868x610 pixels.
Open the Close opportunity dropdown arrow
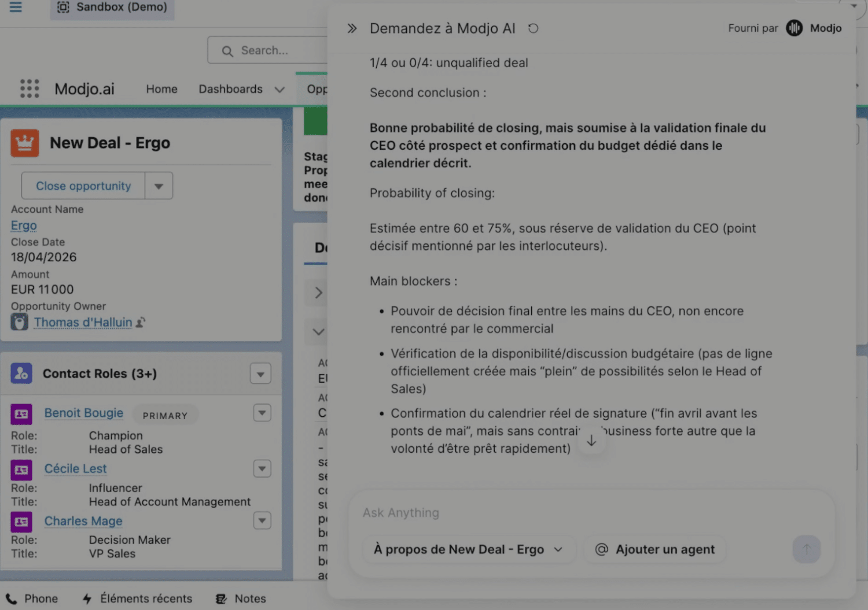(159, 186)
